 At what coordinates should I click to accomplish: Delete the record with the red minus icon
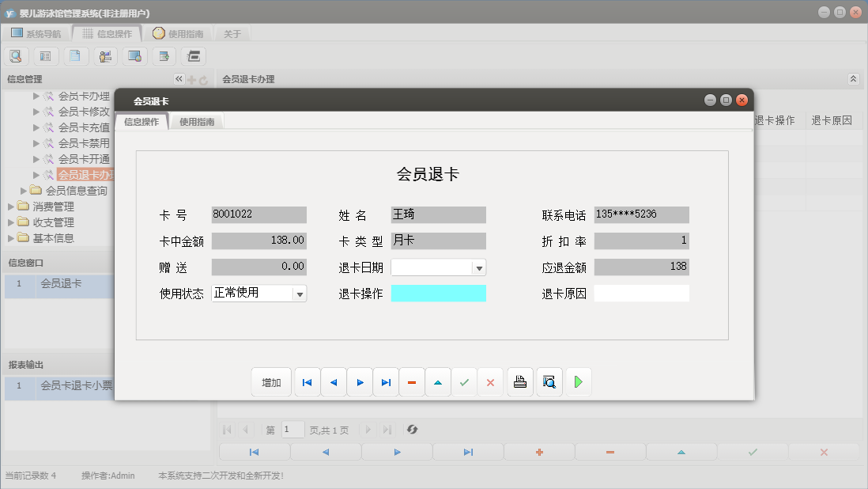411,381
